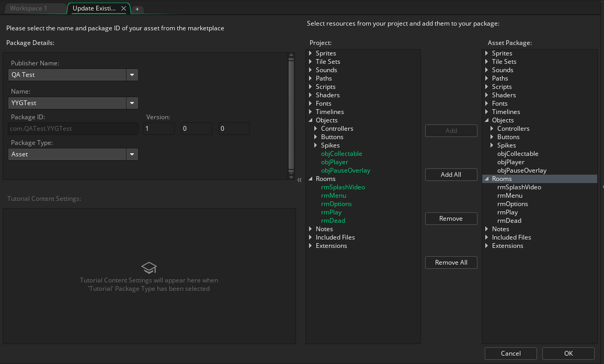
Task: Expand Sounds in the Project tree
Action: coord(311,70)
